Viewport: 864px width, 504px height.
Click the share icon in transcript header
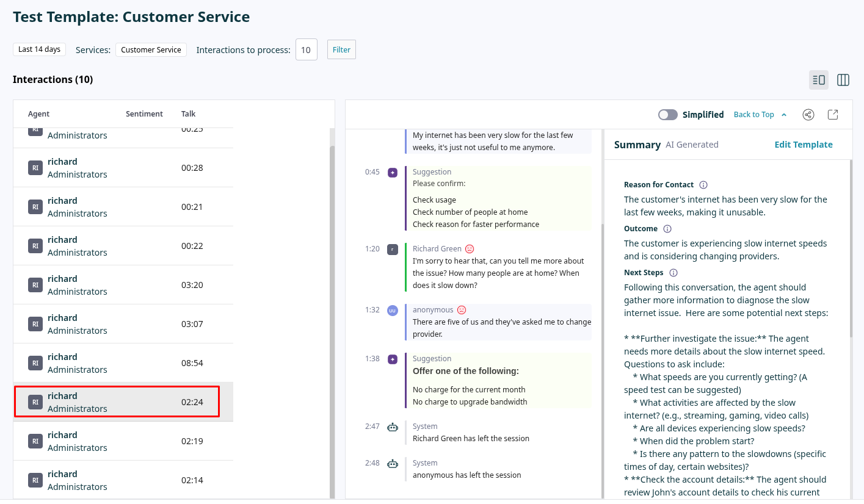808,115
